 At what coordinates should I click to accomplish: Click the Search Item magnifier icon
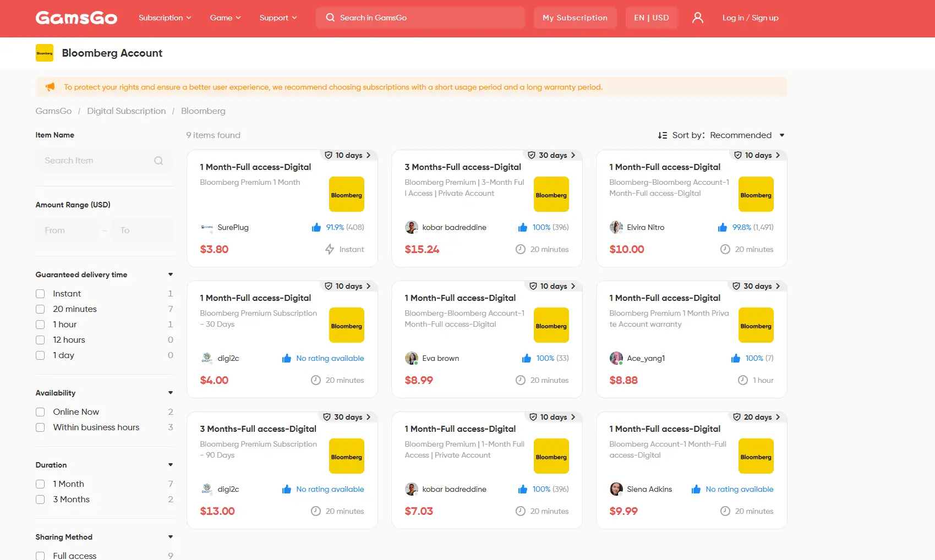click(158, 161)
